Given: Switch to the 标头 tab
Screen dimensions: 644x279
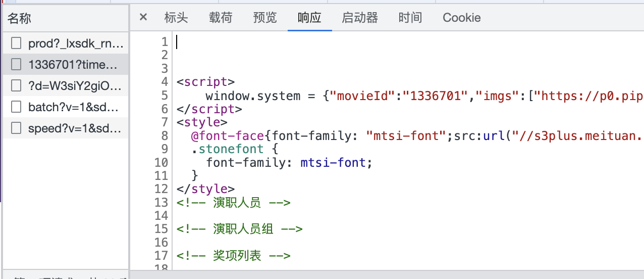Looking at the screenshot, I should pos(176,18).
